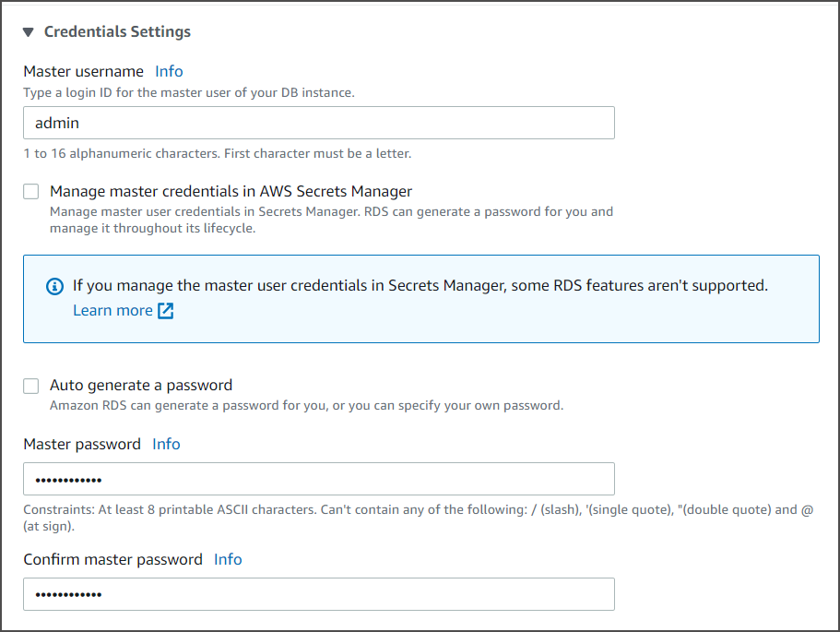This screenshot has height=632, width=840.
Task: Open Info link next to Master username
Action: (169, 71)
